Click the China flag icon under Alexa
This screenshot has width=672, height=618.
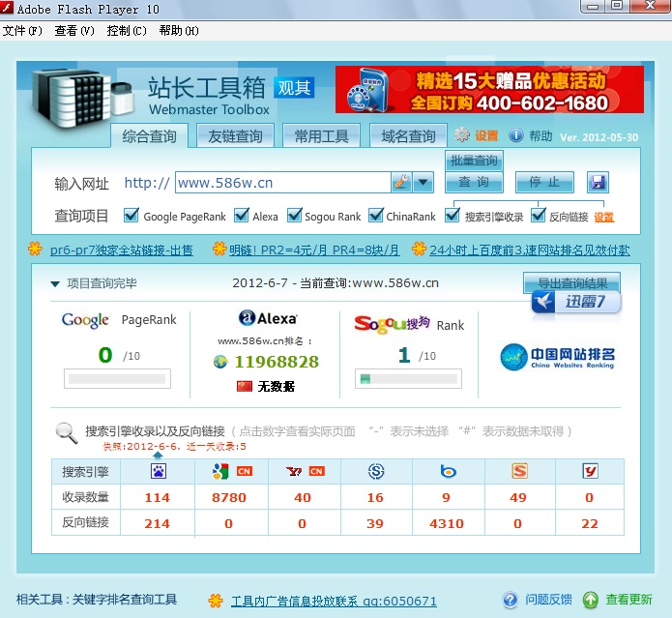pyautogui.click(x=245, y=386)
